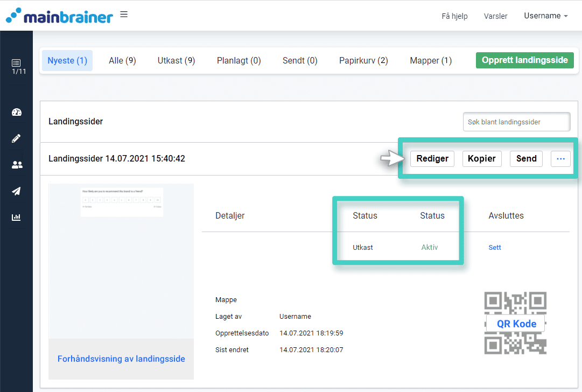Focus the Søk blant landingssider search field
The image size is (582, 392).
pyautogui.click(x=516, y=122)
